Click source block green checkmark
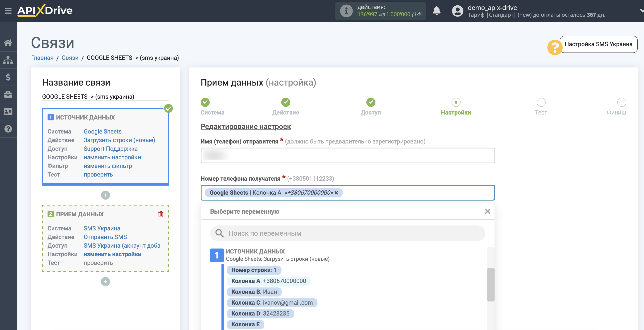The width and height of the screenshot is (644, 330). pos(168,108)
